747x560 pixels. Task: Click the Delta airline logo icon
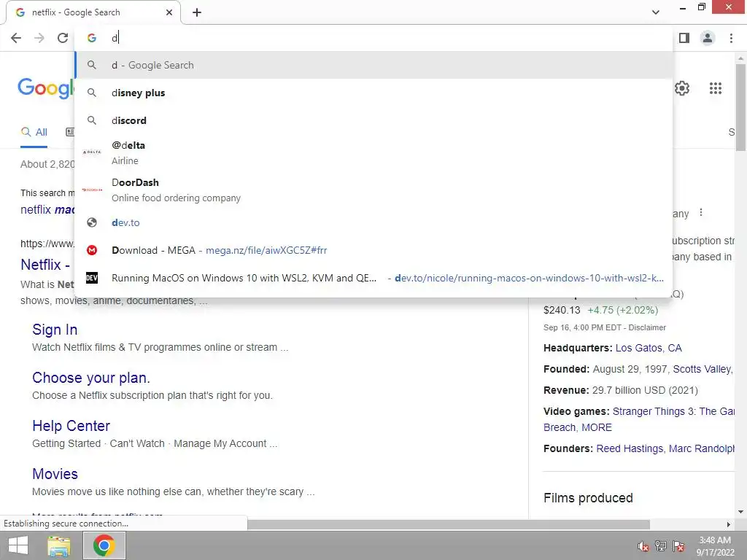[92, 152]
